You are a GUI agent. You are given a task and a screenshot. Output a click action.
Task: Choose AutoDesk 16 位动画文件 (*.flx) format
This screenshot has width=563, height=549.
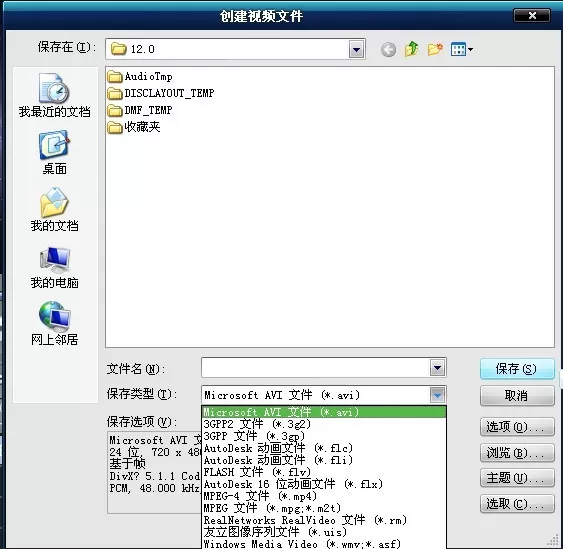pyautogui.click(x=324, y=484)
